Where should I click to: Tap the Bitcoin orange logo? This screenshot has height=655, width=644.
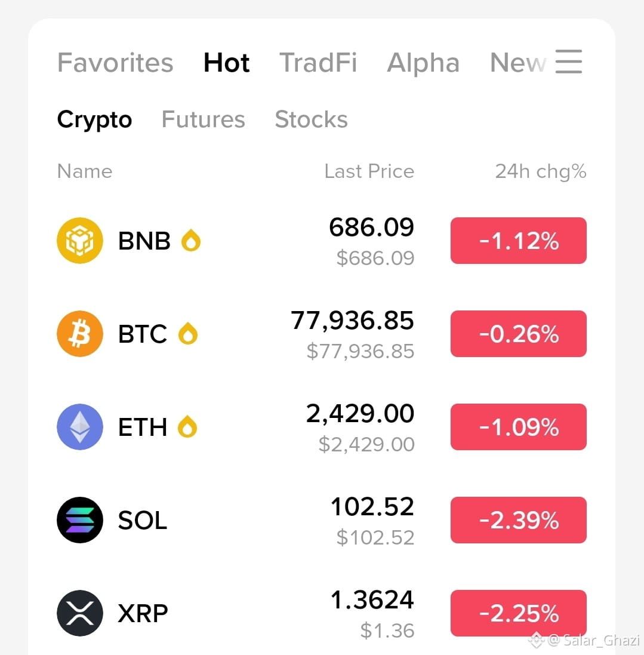[x=80, y=334]
